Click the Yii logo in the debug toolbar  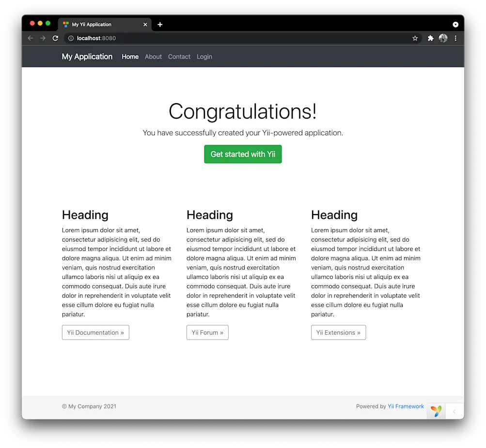(435, 411)
